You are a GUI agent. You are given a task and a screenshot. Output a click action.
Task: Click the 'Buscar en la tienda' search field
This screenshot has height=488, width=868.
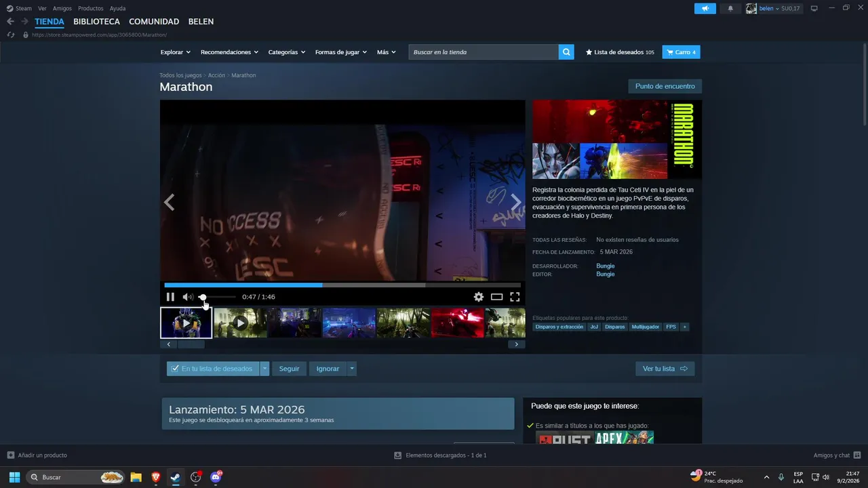(484, 52)
